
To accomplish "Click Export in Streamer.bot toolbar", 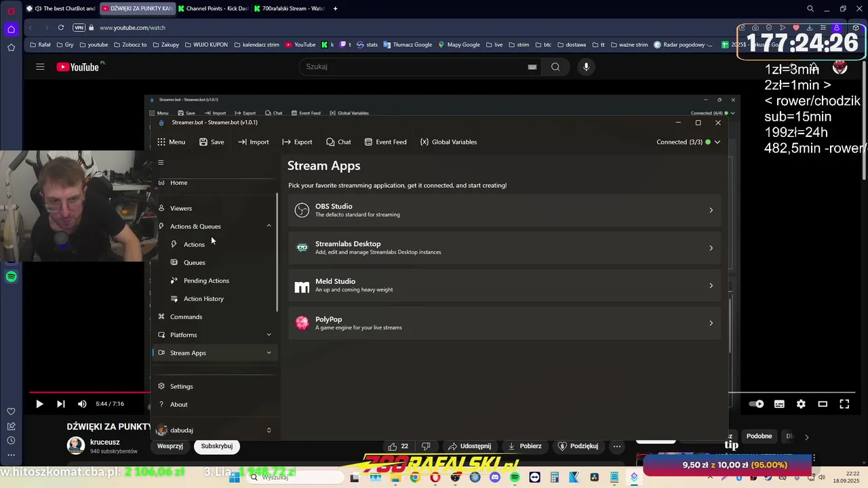I will tap(297, 142).
